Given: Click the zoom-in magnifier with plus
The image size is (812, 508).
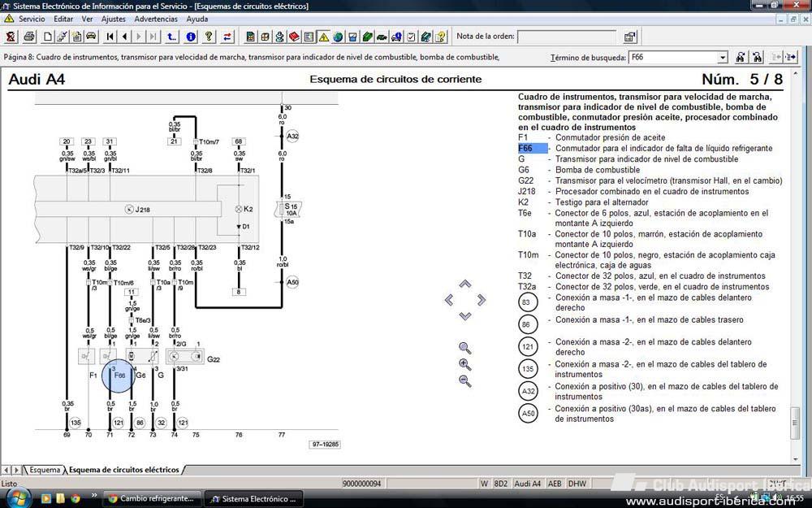Looking at the screenshot, I should [x=465, y=364].
